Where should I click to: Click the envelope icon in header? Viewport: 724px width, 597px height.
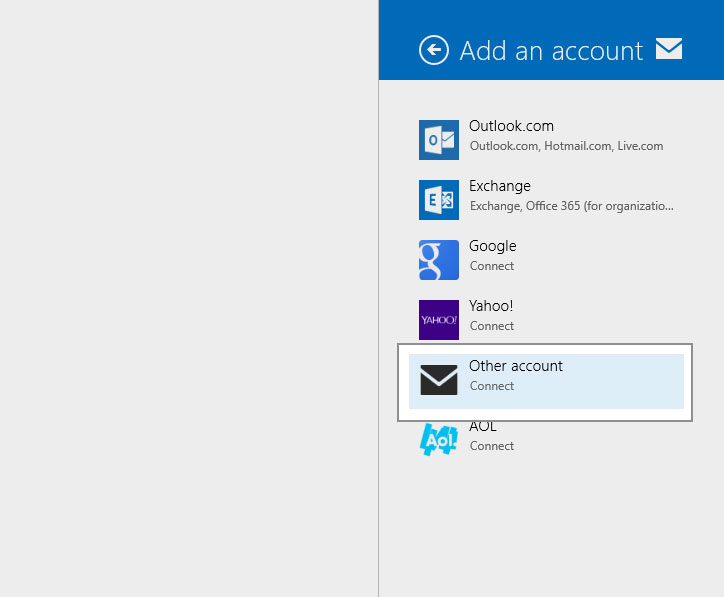(668, 49)
